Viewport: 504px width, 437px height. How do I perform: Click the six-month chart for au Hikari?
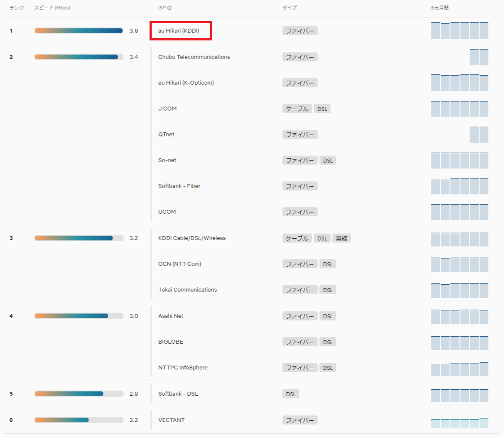tap(460, 31)
